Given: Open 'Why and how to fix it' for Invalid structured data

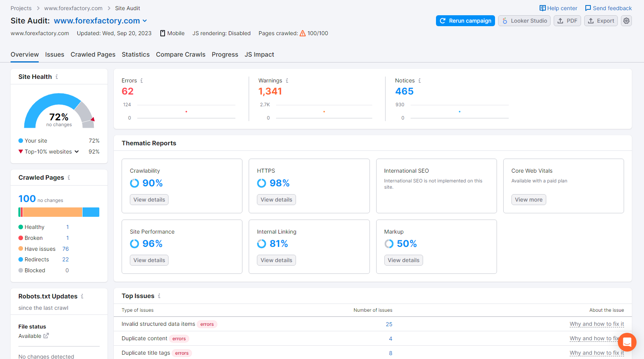Looking at the screenshot, I should coord(597,324).
